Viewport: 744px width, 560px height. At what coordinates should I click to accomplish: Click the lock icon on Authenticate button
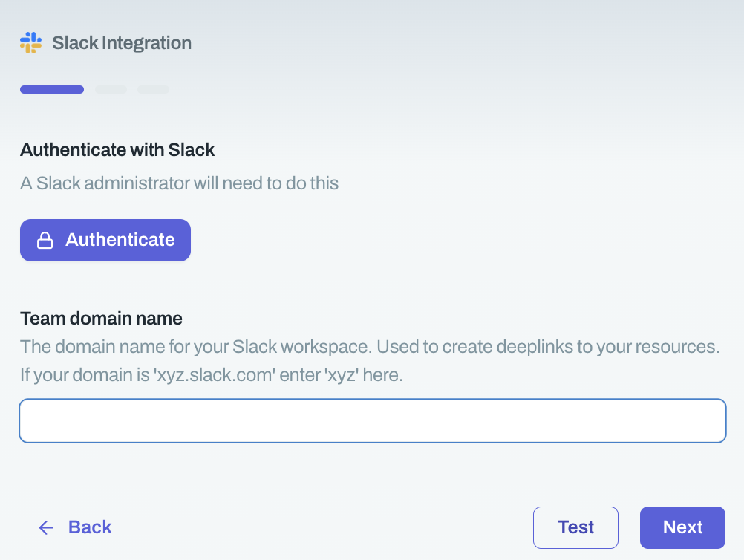[x=45, y=241]
